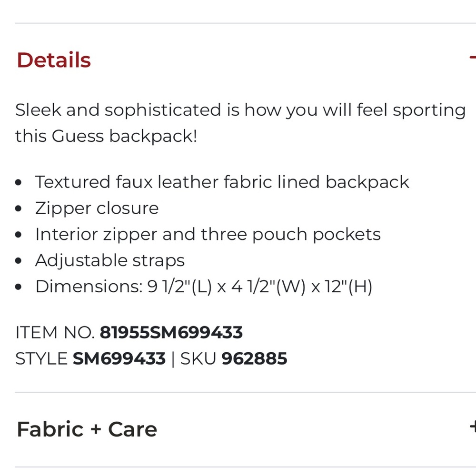The width and height of the screenshot is (476, 476).
Task: Collapse the Details section using minus icon
Action: click(473, 58)
